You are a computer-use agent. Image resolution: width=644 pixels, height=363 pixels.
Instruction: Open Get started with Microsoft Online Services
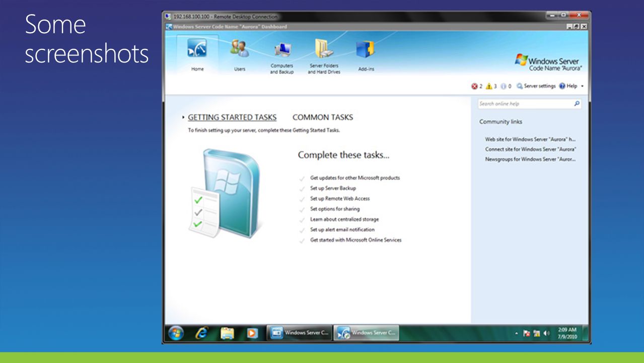click(356, 240)
